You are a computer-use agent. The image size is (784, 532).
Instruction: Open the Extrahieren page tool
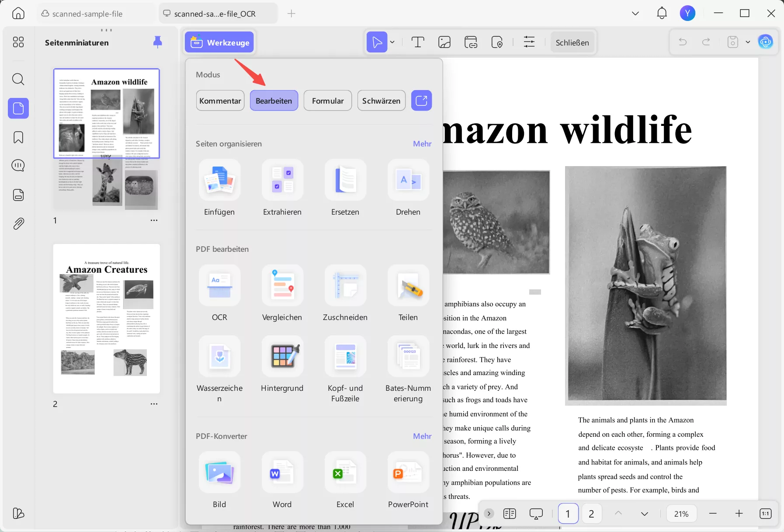click(282, 188)
